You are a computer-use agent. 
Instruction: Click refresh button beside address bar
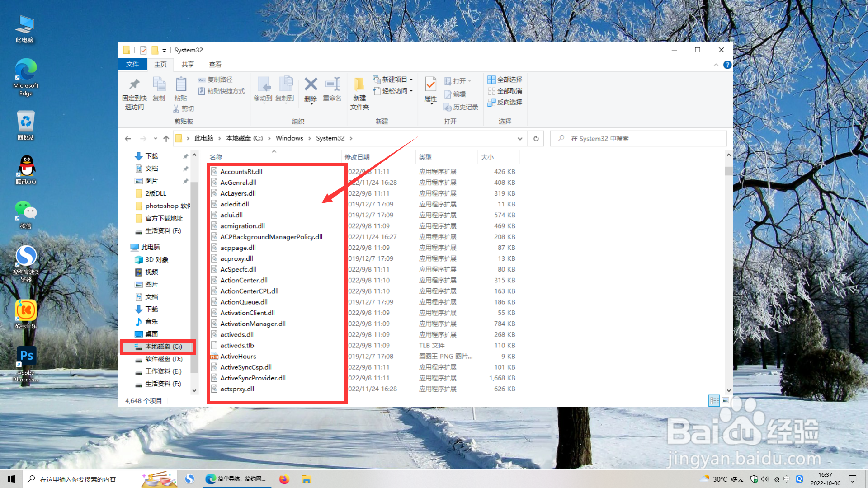click(x=536, y=138)
